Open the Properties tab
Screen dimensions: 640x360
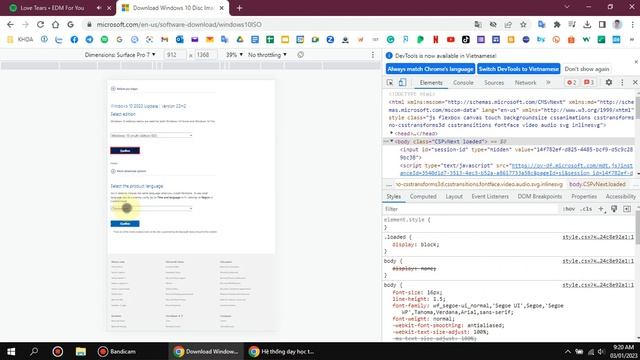click(584, 196)
